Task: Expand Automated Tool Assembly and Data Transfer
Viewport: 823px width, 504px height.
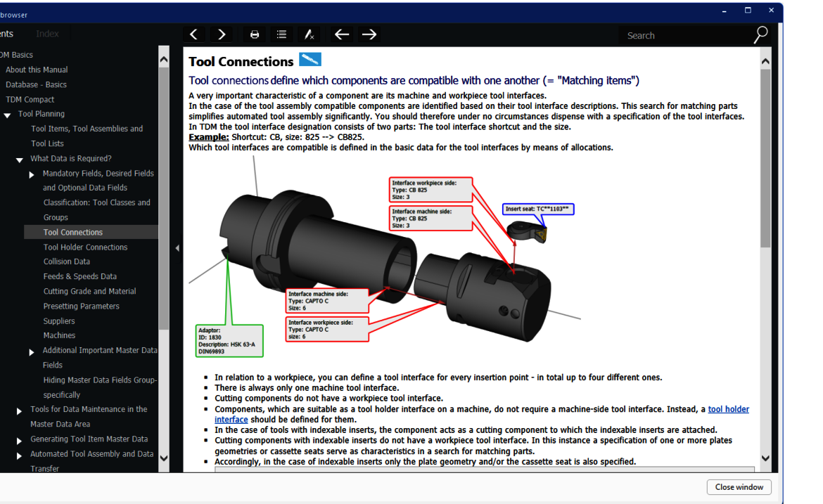Action: pos(19,455)
